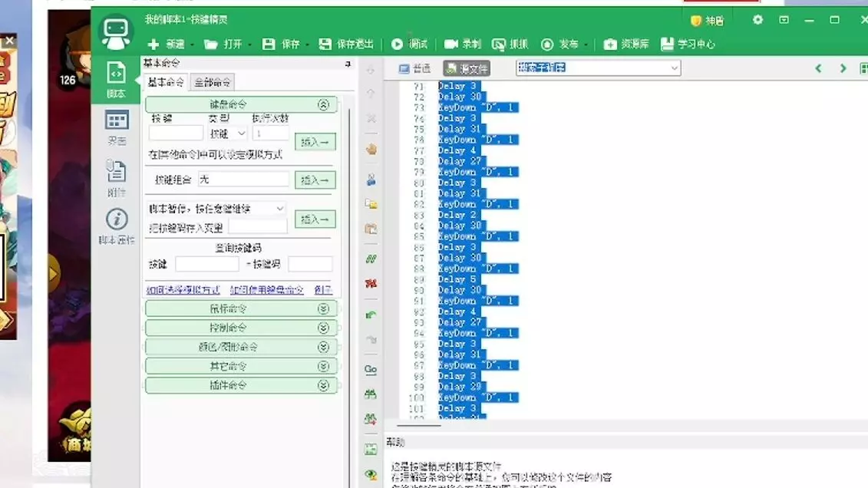Viewport: 868px width, 488px height.
Task: Open link 如何选择模拟方式
Action: tap(183, 290)
